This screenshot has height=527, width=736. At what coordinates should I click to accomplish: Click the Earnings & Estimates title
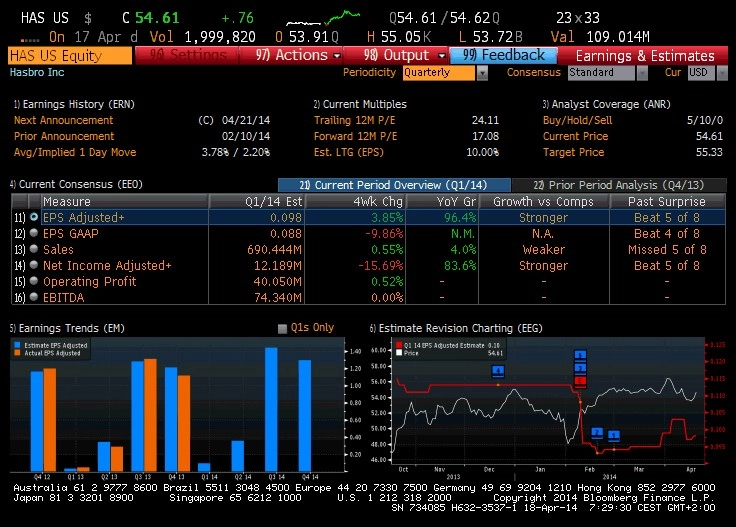pos(645,56)
